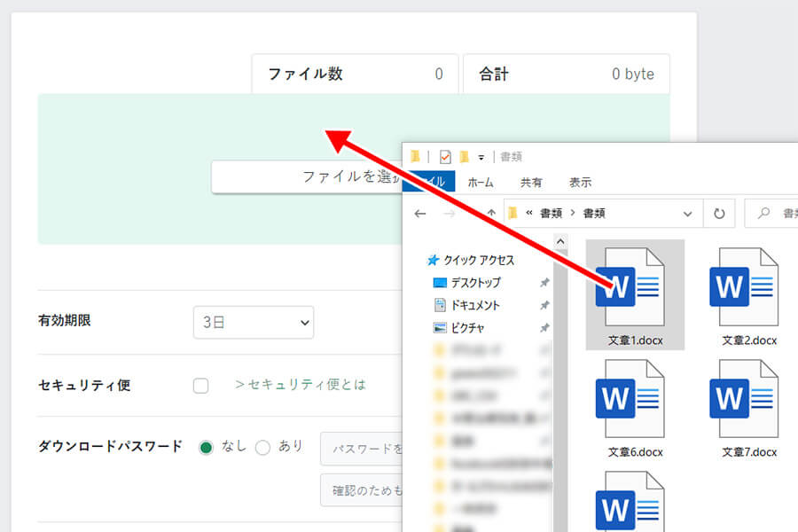Refresh the Explorer folder view
The height and width of the screenshot is (532, 798).
[x=719, y=214]
